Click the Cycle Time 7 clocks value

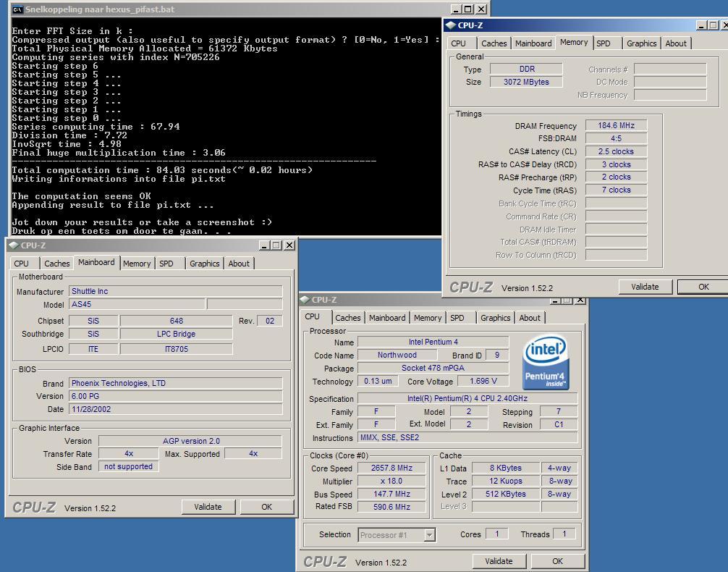(616, 190)
